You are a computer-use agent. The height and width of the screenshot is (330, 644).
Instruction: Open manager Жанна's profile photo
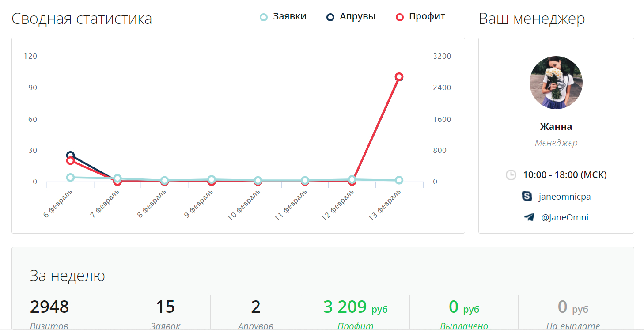pos(556,83)
